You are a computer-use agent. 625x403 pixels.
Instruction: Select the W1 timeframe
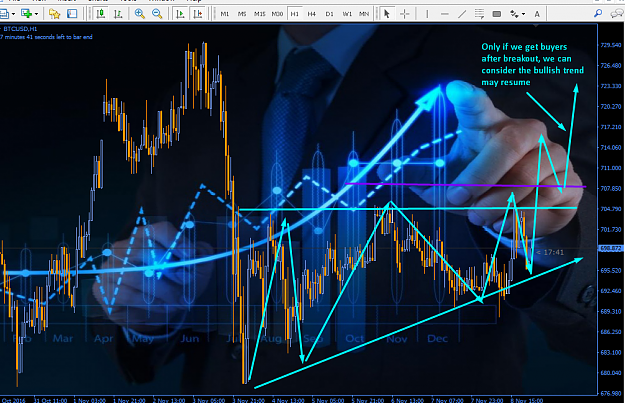(347, 14)
